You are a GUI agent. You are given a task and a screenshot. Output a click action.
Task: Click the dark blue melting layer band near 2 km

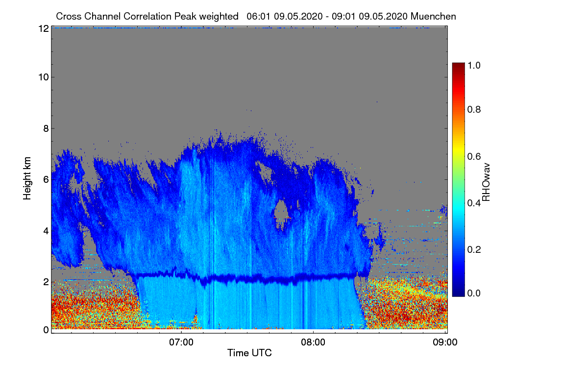245,279
